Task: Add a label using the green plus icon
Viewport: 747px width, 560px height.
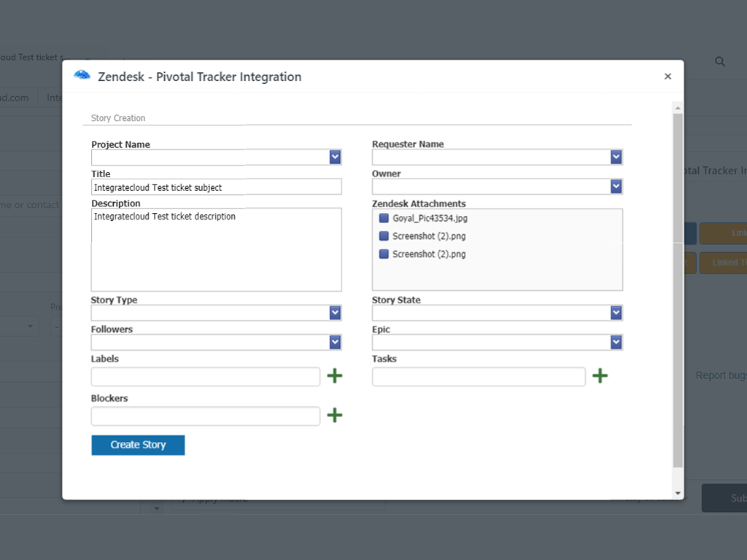Action: pyautogui.click(x=334, y=376)
